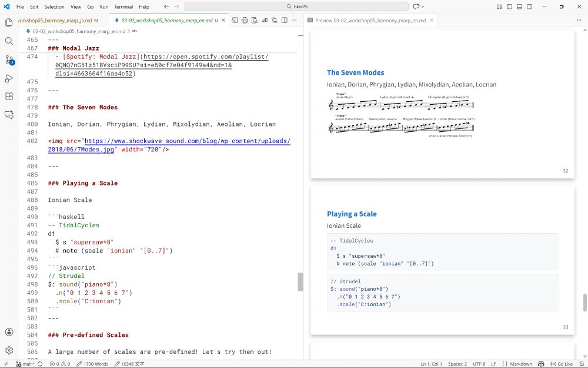Open the editor's More Actions ellipsis menu
Viewport: 588px width, 368px height.
coord(294,20)
